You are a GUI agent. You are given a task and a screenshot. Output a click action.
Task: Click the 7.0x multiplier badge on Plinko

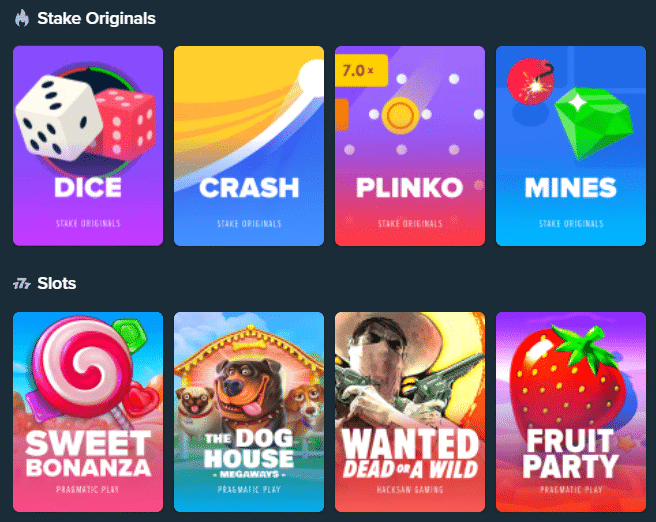(361, 70)
